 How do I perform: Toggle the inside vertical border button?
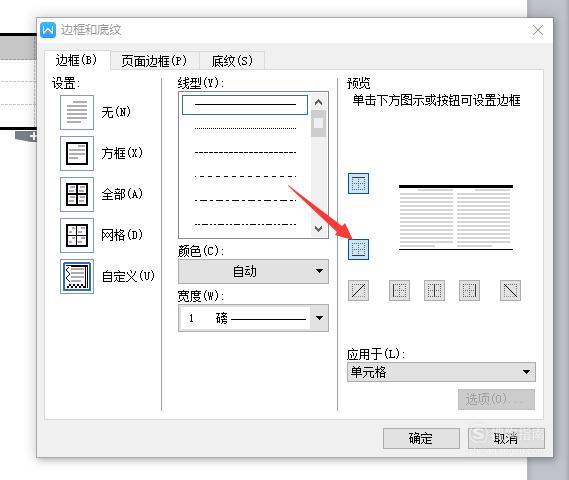pyautogui.click(x=434, y=291)
